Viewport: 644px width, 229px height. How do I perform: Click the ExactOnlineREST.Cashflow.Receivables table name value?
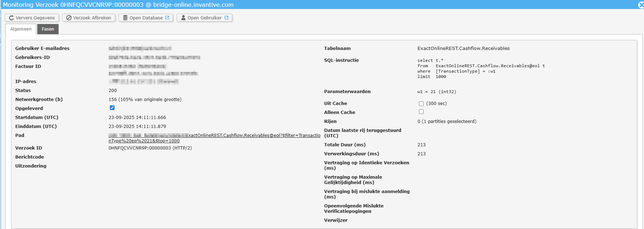tap(463, 49)
